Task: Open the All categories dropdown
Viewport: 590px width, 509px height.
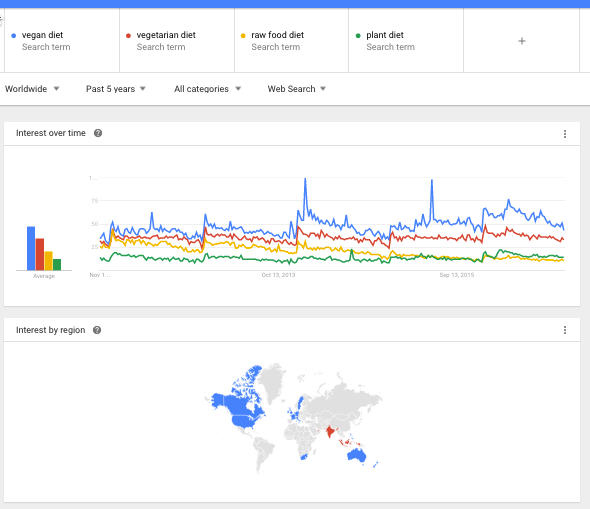Action: pyautogui.click(x=207, y=89)
